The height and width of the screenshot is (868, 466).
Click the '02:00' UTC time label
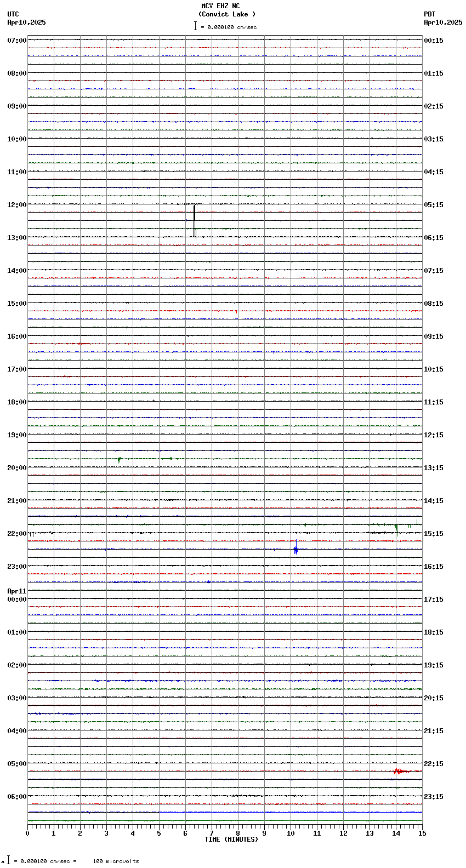click(17, 665)
